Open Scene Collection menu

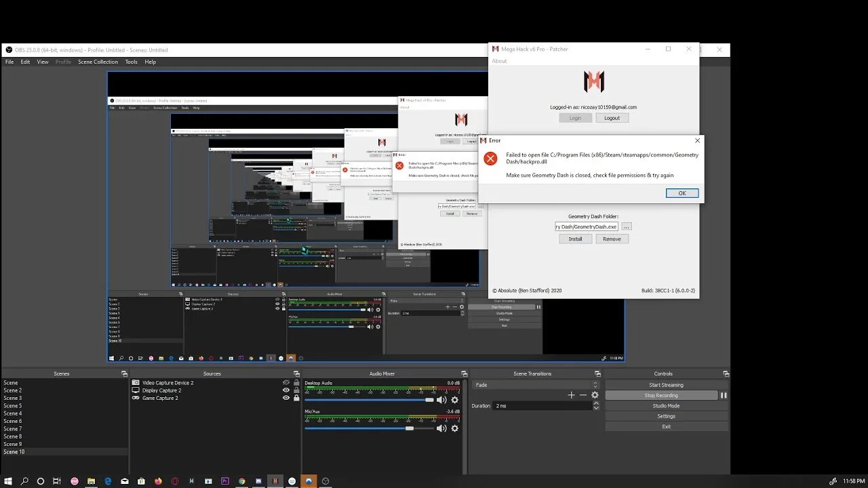[98, 62]
